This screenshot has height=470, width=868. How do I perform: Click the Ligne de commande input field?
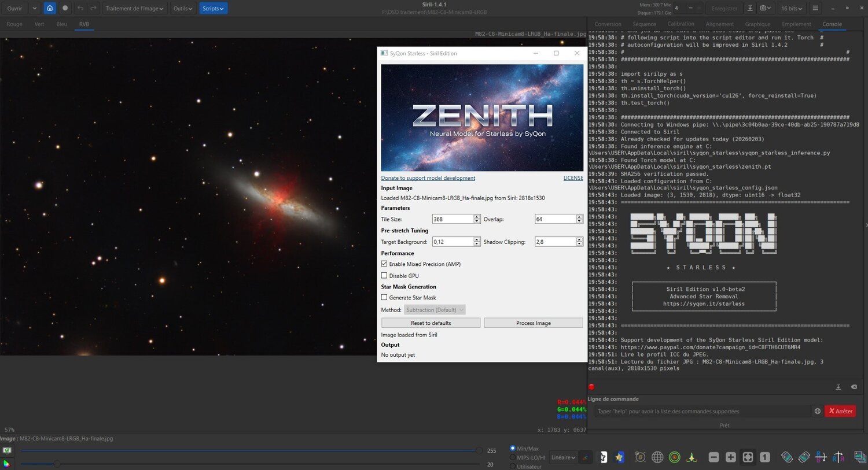703,411
